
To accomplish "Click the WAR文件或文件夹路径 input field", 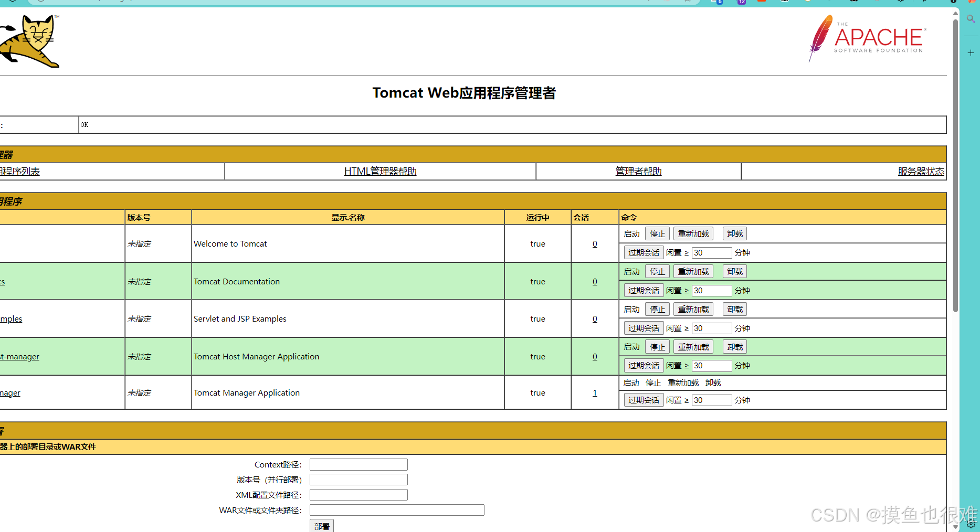I will coord(397,510).
